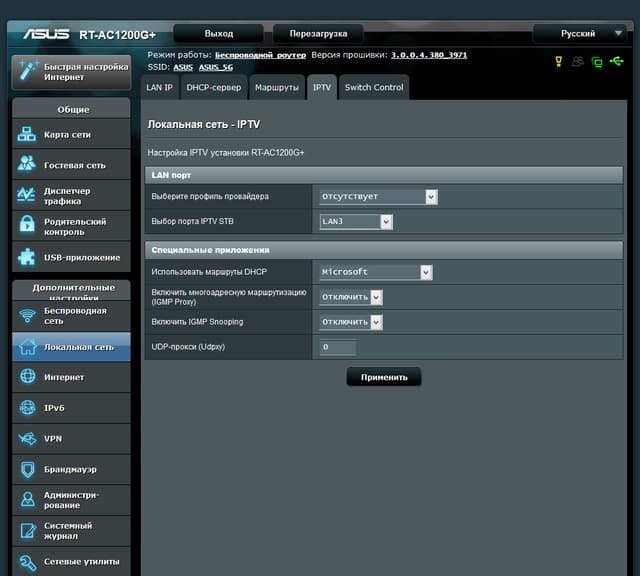Click the Брандмауэр shield icon
The image size is (640, 576).
pos(28,469)
